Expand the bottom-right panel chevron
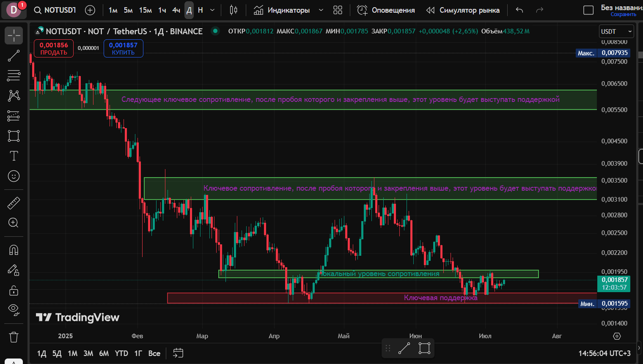 pyautogui.click(x=639, y=348)
